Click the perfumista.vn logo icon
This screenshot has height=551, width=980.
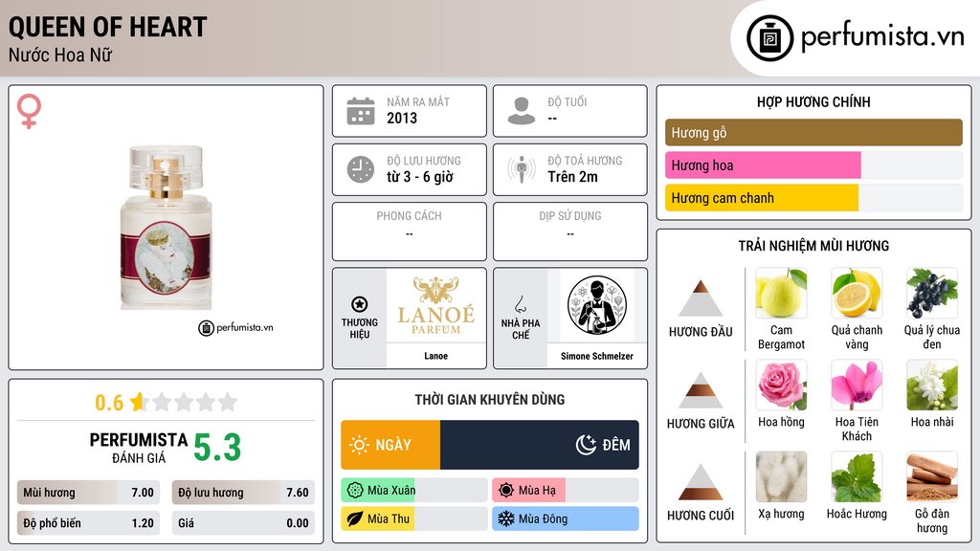pyautogui.click(x=769, y=38)
